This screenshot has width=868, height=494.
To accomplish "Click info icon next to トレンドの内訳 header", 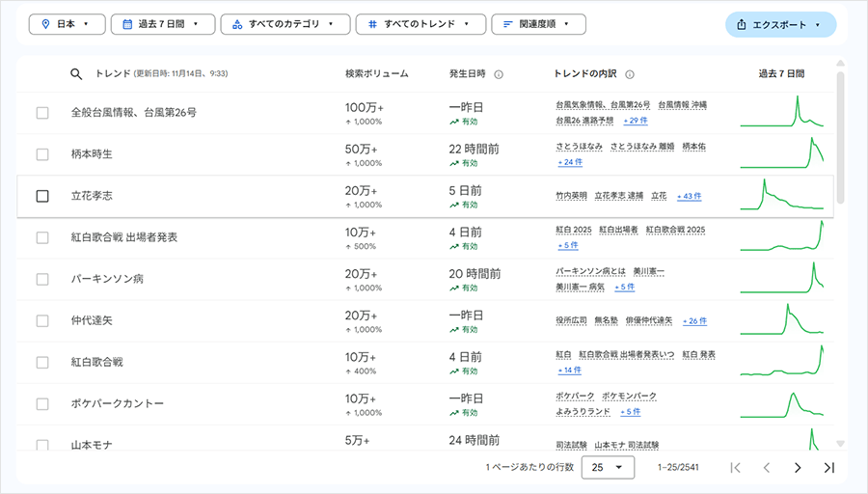I will coord(630,73).
